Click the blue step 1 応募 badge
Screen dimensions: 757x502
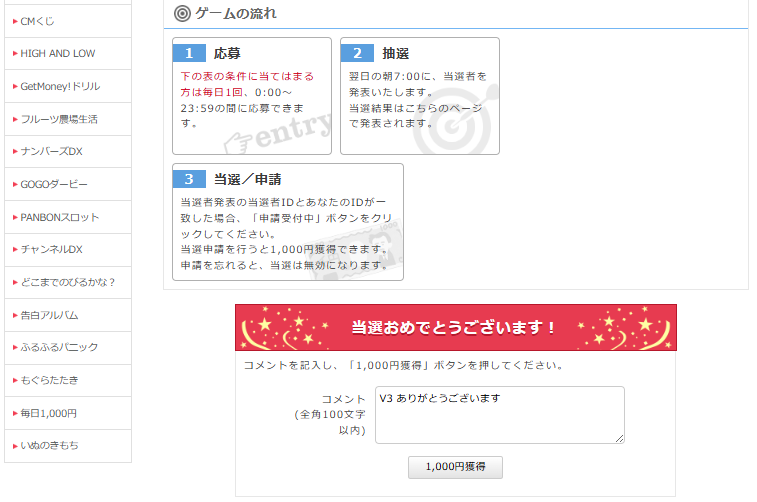(x=189, y=53)
